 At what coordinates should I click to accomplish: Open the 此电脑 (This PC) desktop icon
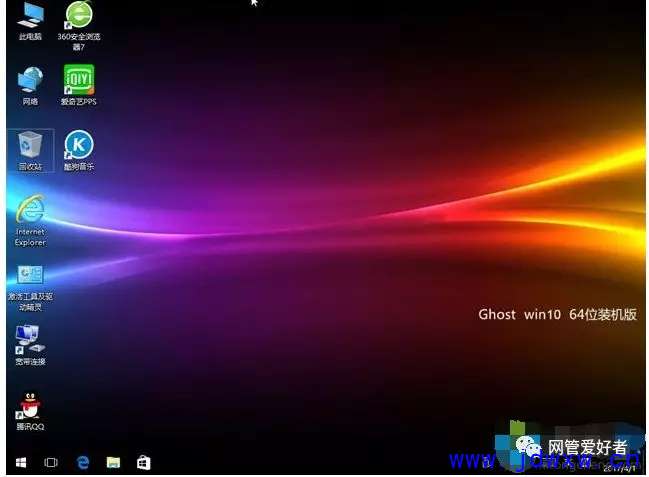pyautogui.click(x=30, y=16)
